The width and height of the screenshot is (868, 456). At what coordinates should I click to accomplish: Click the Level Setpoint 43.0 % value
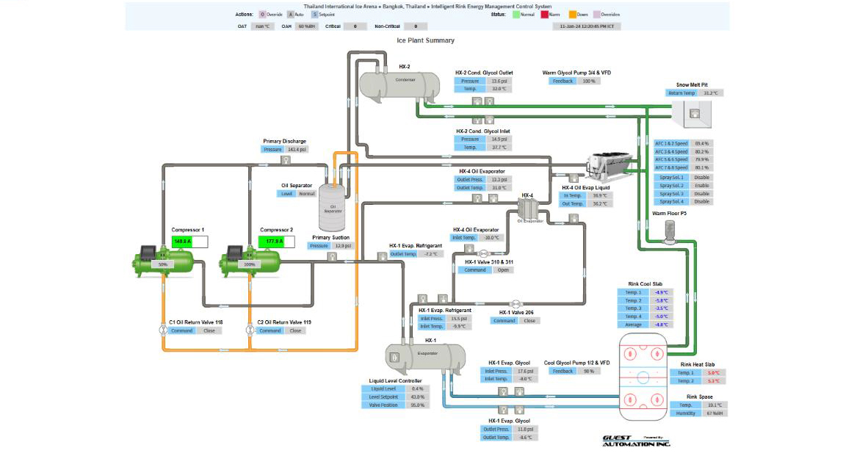click(x=417, y=397)
